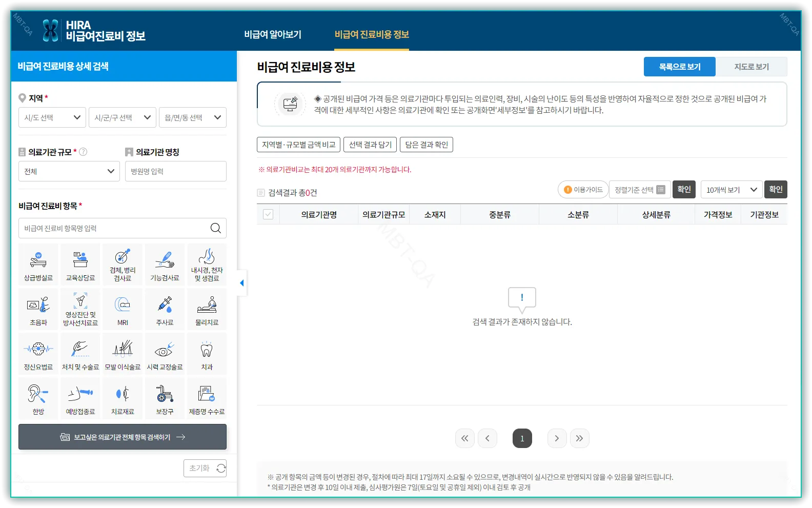Image resolution: width=812 pixels, height=508 pixels.
Task: Click the 의료기관명 column header
Action: point(319,215)
